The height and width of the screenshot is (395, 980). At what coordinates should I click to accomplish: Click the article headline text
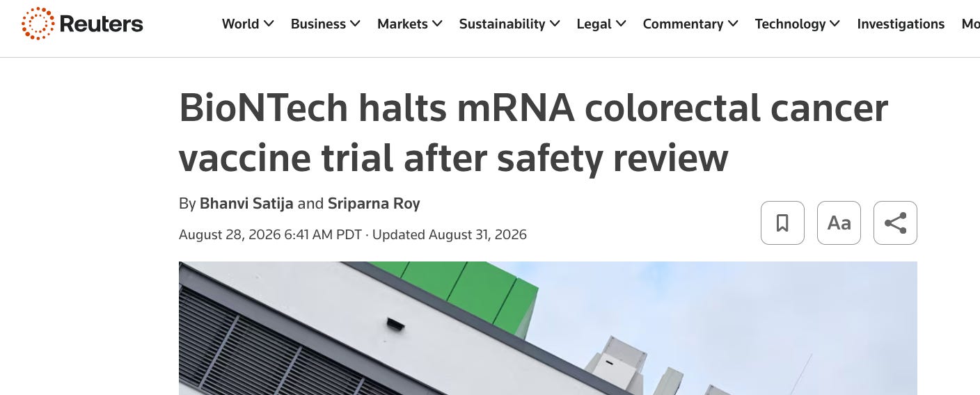[x=533, y=133]
